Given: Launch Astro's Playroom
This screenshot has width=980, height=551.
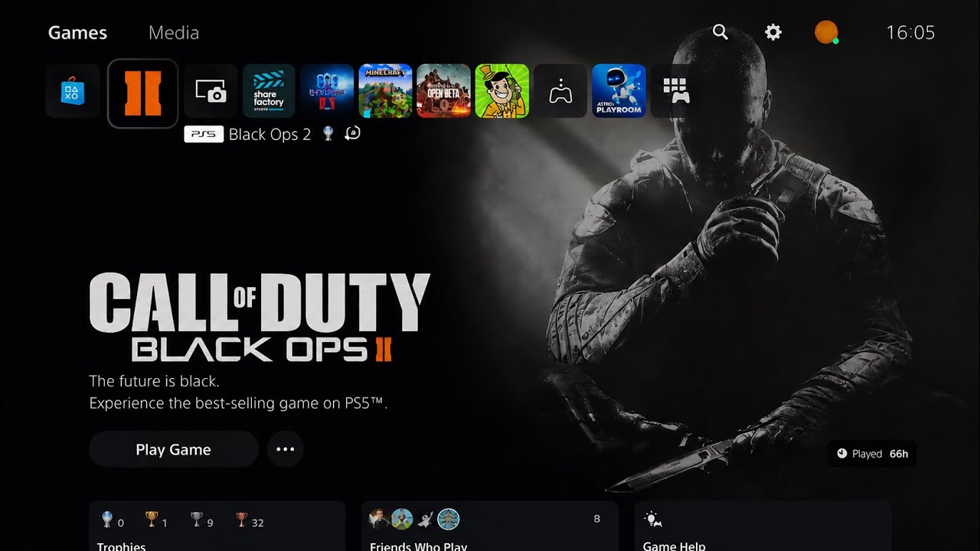Looking at the screenshot, I should coord(619,91).
